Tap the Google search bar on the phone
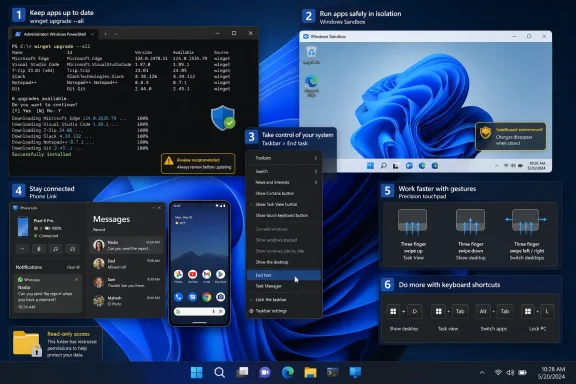Screen dimensions: 576x384 199,311
